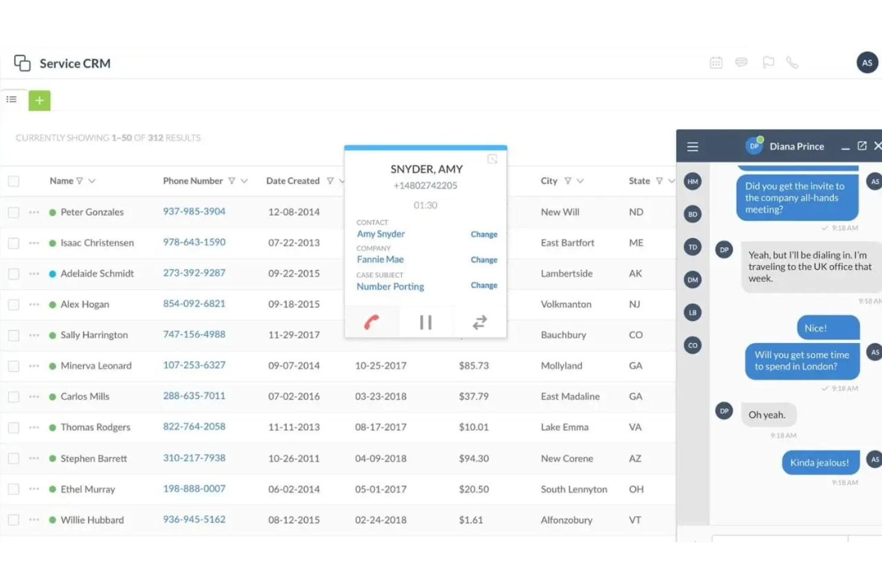Switch to the list view icon
The height and width of the screenshot is (588, 882).
[11, 99]
